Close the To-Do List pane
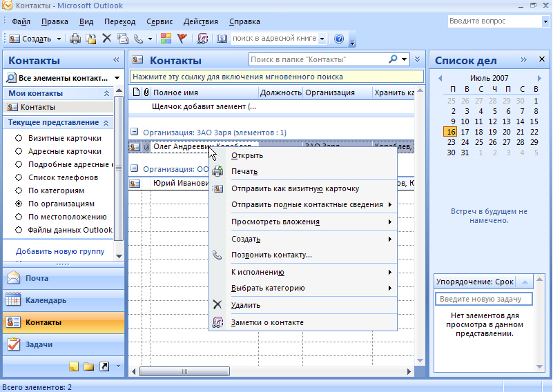The height and width of the screenshot is (392, 553). point(542,59)
